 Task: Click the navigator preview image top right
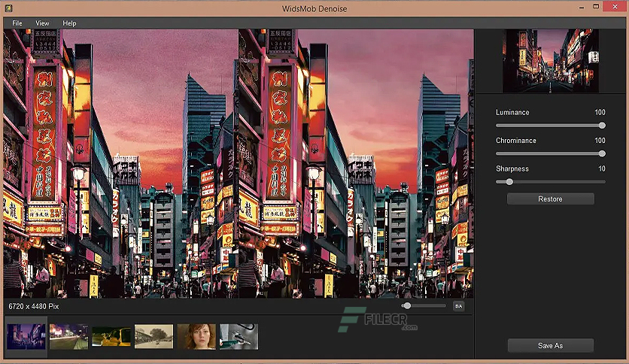pyautogui.click(x=551, y=61)
